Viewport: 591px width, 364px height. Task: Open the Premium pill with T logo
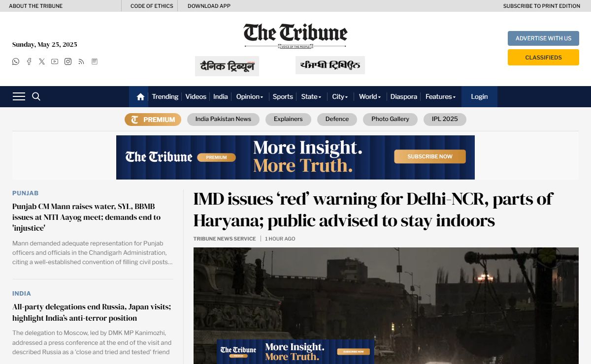(x=153, y=120)
